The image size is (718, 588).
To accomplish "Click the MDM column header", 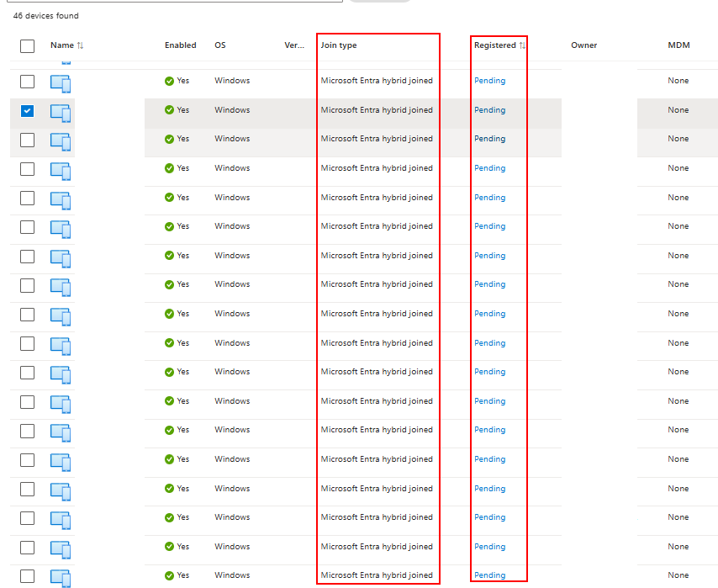I will click(x=678, y=45).
